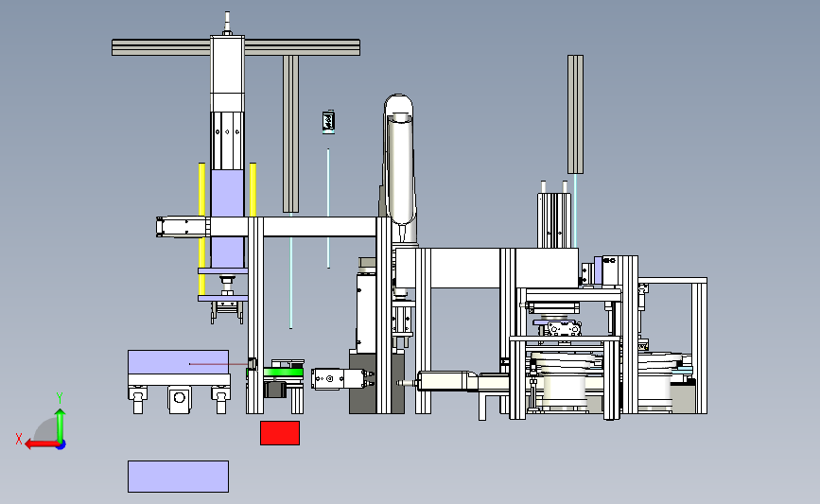820x504 pixels.
Task: Select the red rectangular block below the machine
Action: tap(280, 433)
